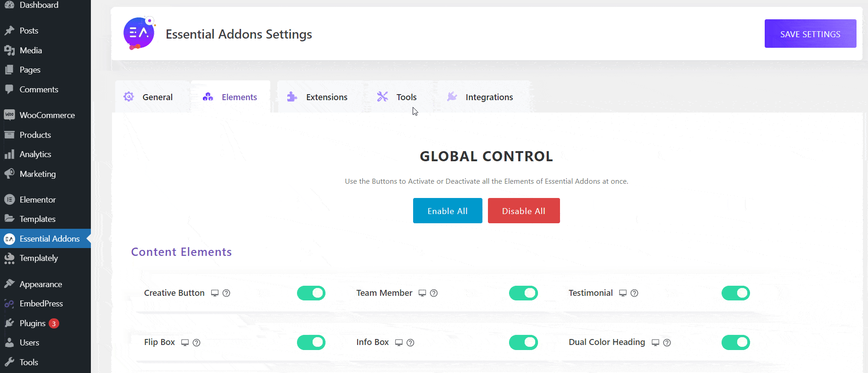Click the Plugins update count badge
The height and width of the screenshot is (373, 868).
54,323
